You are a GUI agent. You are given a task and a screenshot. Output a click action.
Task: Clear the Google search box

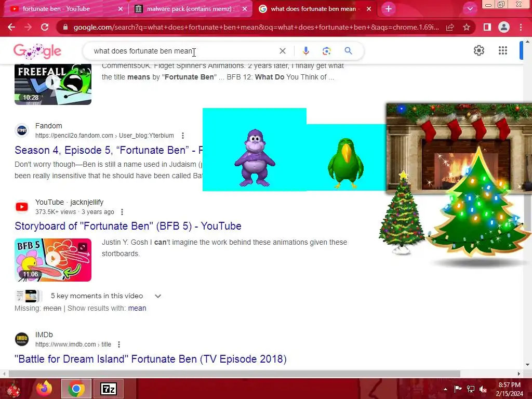(x=282, y=51)
